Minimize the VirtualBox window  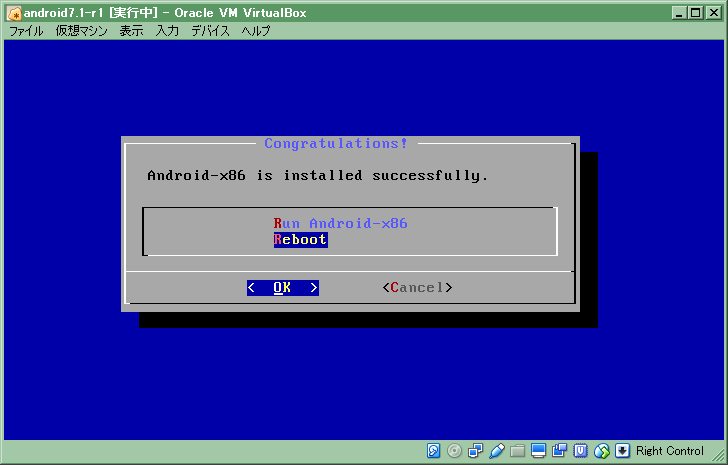679,13
